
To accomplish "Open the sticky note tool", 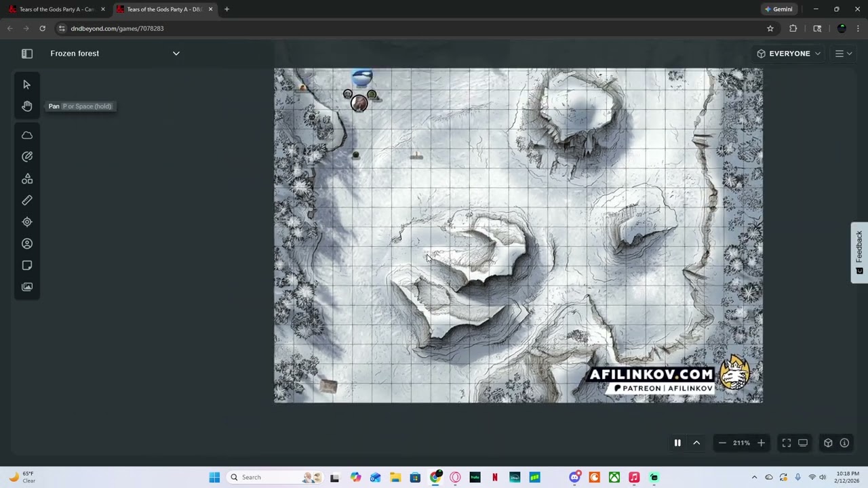I will [27, 266].
